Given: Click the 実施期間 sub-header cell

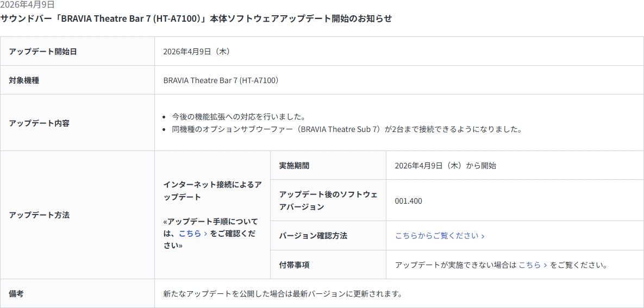Looking at the screenshot, I should [x=294, y=166].
